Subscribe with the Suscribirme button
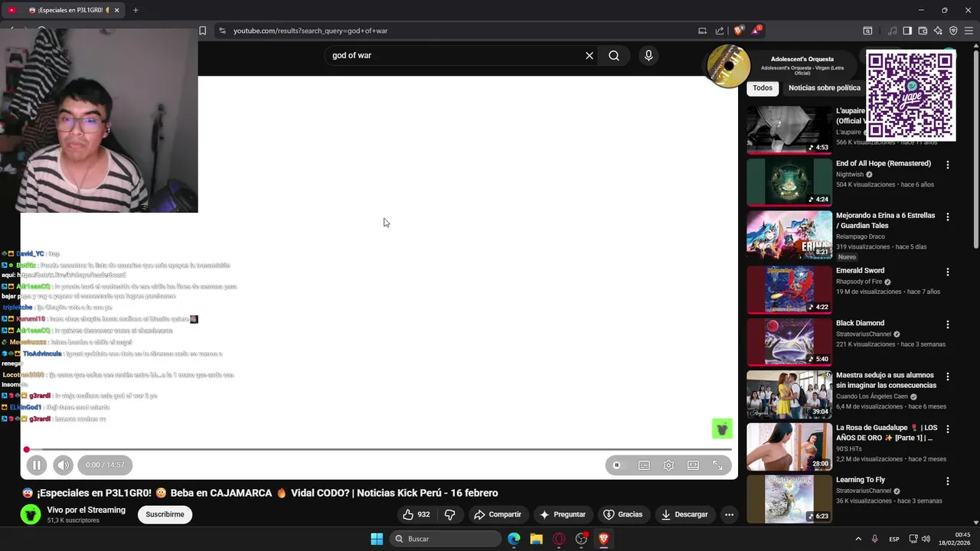980x551 pixels. click(x=165, y=514)
